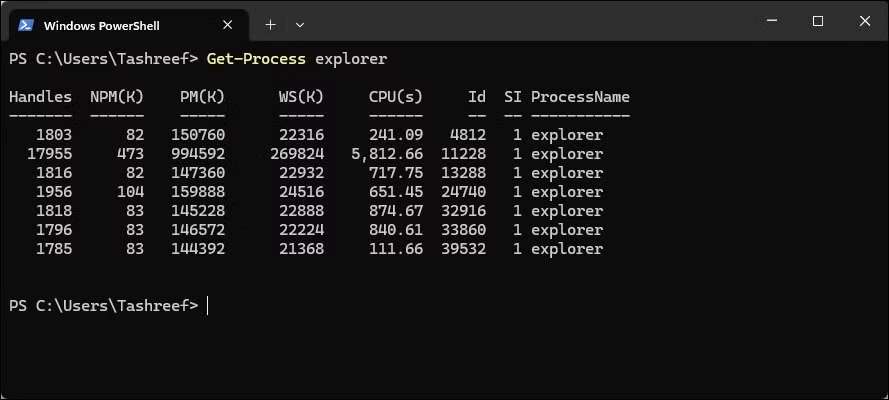Minimize the terminal window
Viewport: 889px width, 400px height.
click(x=771, y=22)
